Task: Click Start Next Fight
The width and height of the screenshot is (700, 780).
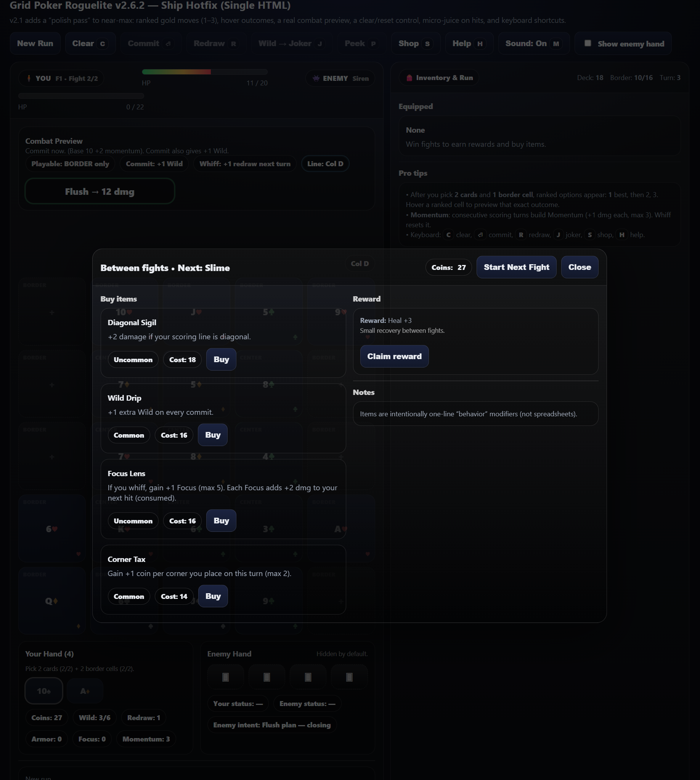Action: 516,267
